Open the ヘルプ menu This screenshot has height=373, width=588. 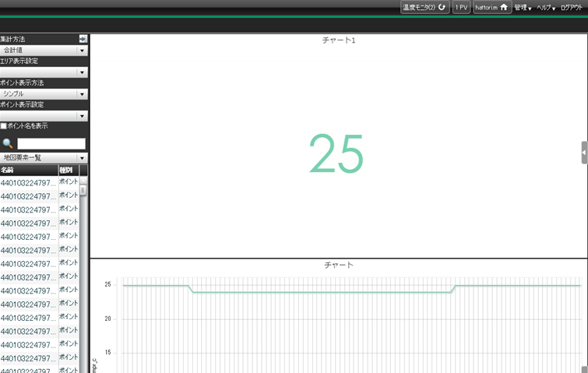(546, 8)
